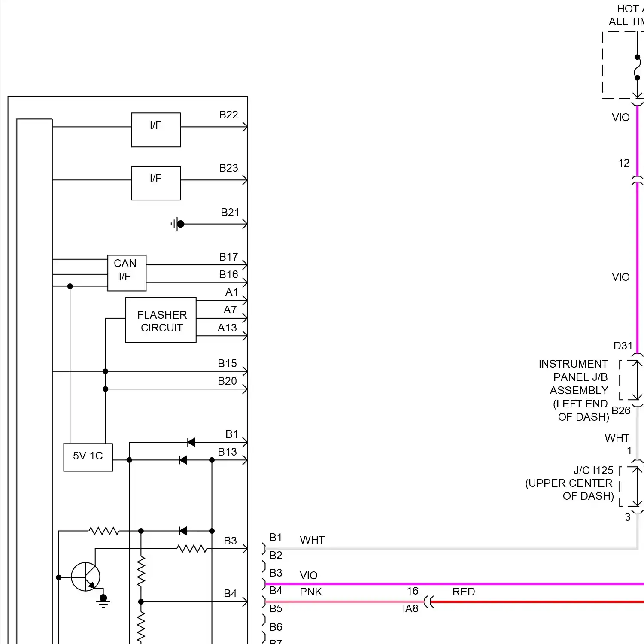Click the I/F block feeding pin B23
Image resolution: width=644 pixels, height=644 pixels.
point(156,183)
